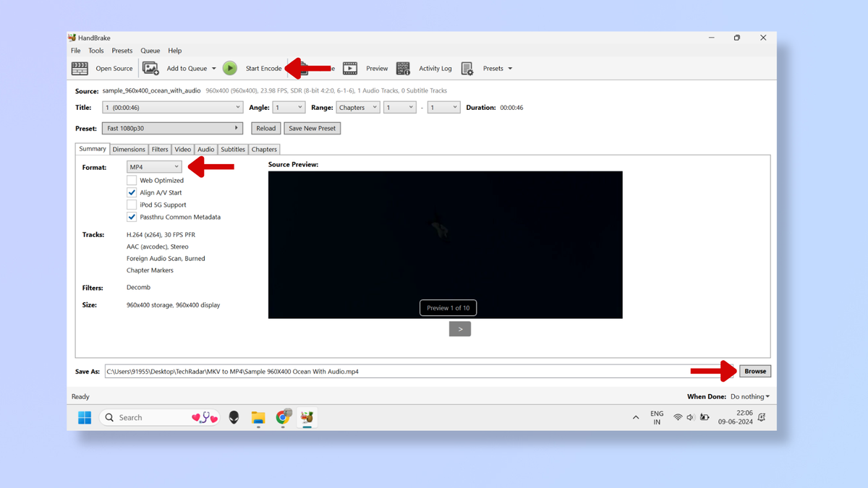This screenshot has height=488, width=868.
Task: Open the Format dropdown showing MP4
Action: tap(153, 167)
